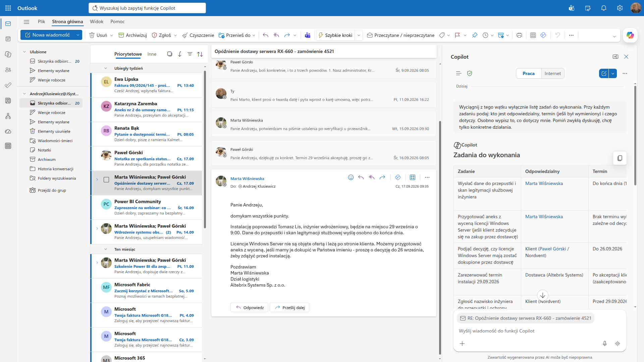Open Settings gear icon
The image size is (644, 362).
(x=620, y=8)
